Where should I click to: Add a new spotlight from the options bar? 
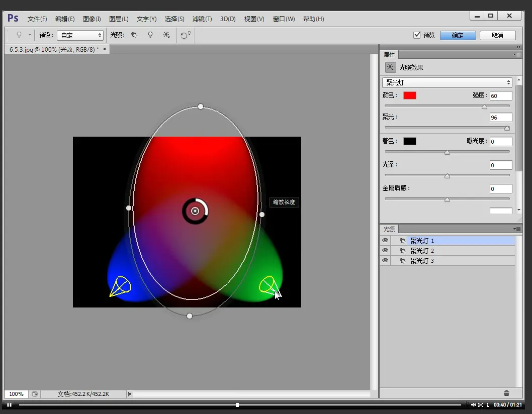coord(134,35)
